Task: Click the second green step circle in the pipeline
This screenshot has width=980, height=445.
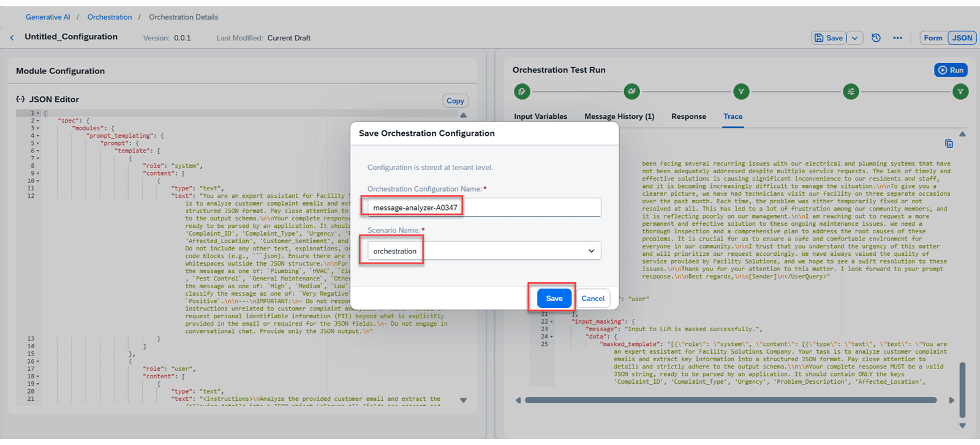Action: tap(631, 92)
